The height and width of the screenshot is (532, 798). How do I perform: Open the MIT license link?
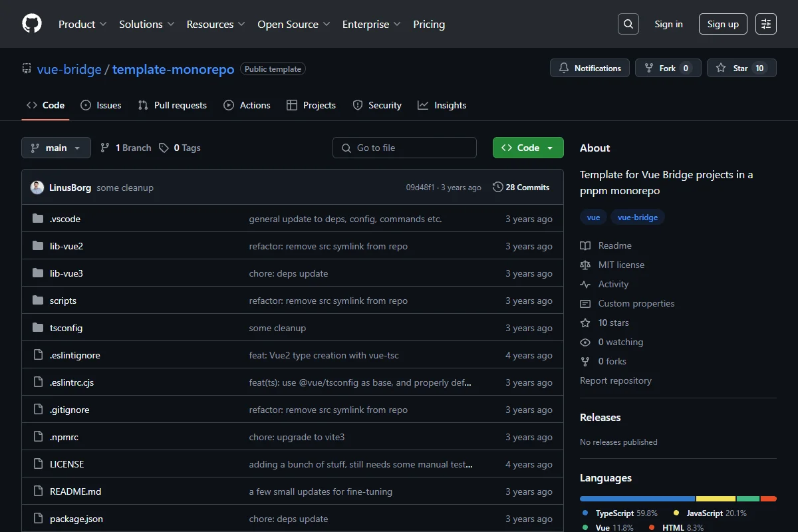[x=621, y=265]
